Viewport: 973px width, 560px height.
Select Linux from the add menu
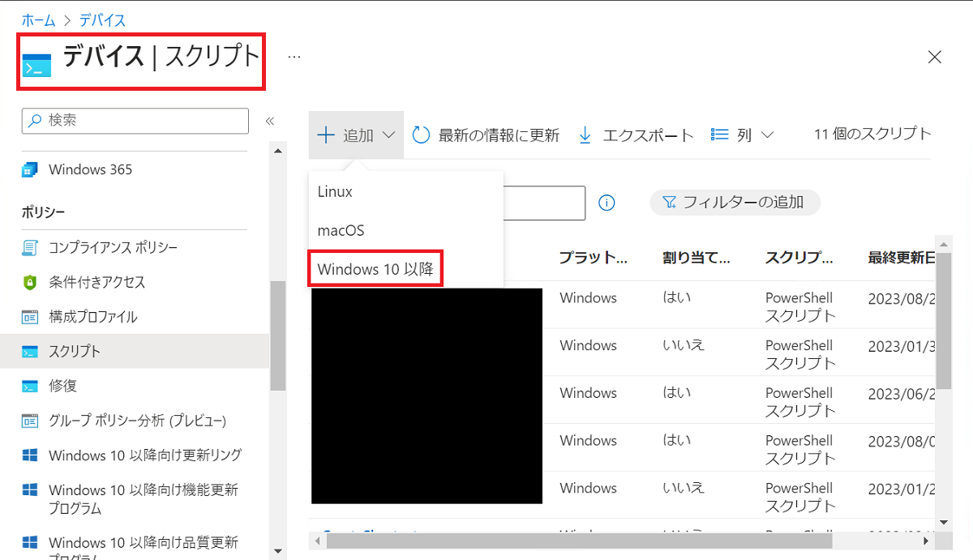[x=333, y=191]
